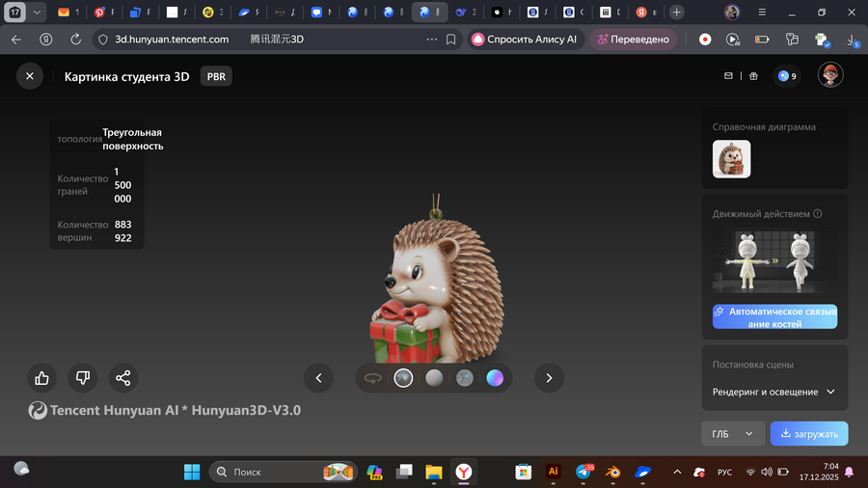Open the browser tab list dropdown arrow
The width and height of the screenshot is (868, 488).
[37, 13]
